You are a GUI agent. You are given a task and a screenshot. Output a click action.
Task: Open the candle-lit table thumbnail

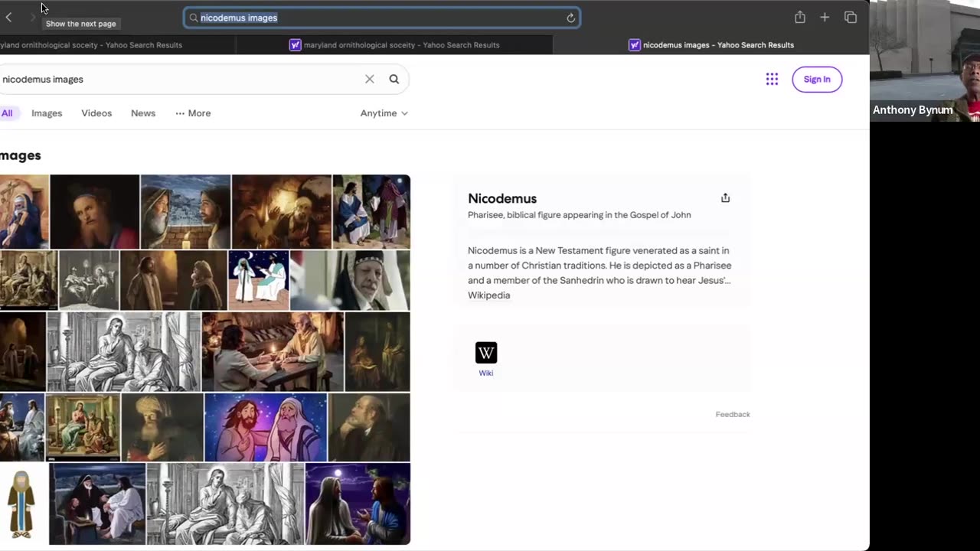[273, 351]
